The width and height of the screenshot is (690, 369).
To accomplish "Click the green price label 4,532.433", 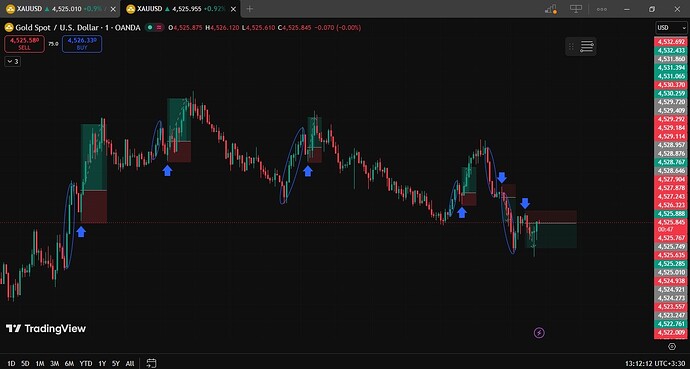I will (x=671, y=51).
